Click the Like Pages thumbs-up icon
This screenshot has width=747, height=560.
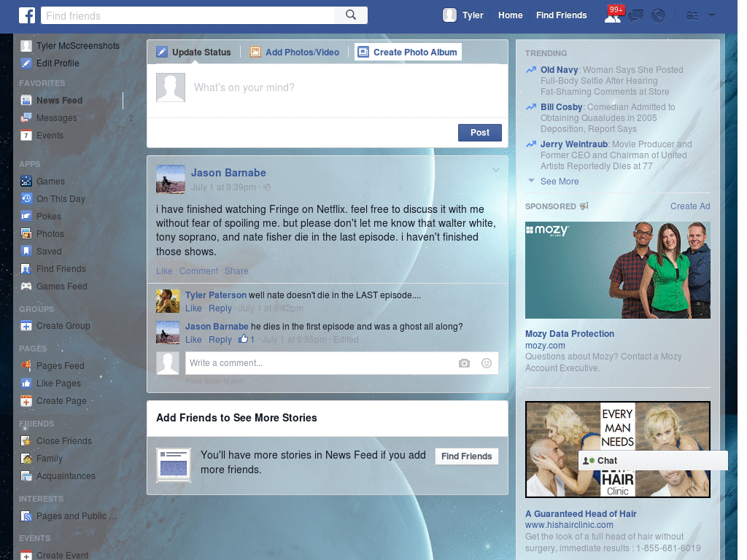(26, 384)
